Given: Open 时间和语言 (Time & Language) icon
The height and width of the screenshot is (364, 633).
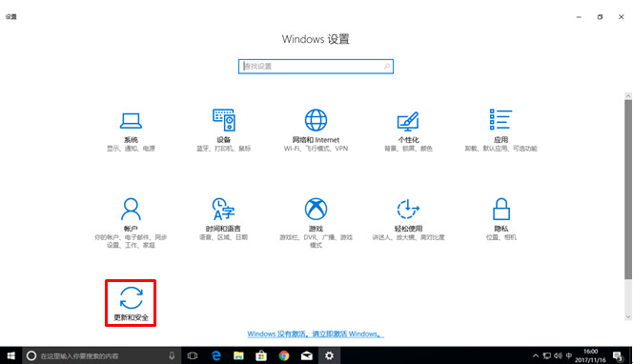Looking at the screenshot, I should [223, 209].
